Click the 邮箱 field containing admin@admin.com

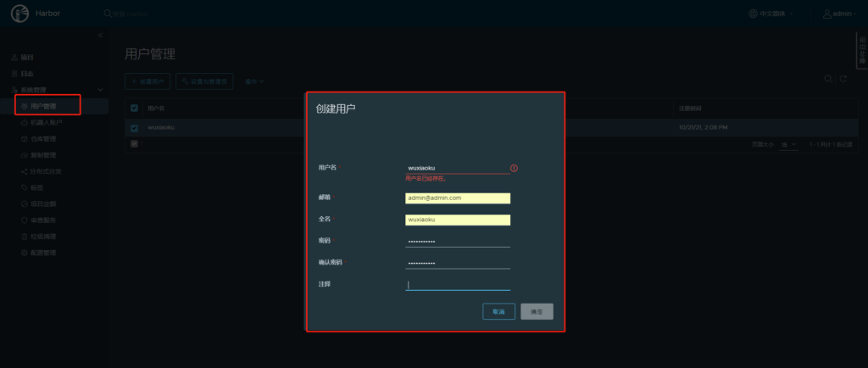(458, 198)
